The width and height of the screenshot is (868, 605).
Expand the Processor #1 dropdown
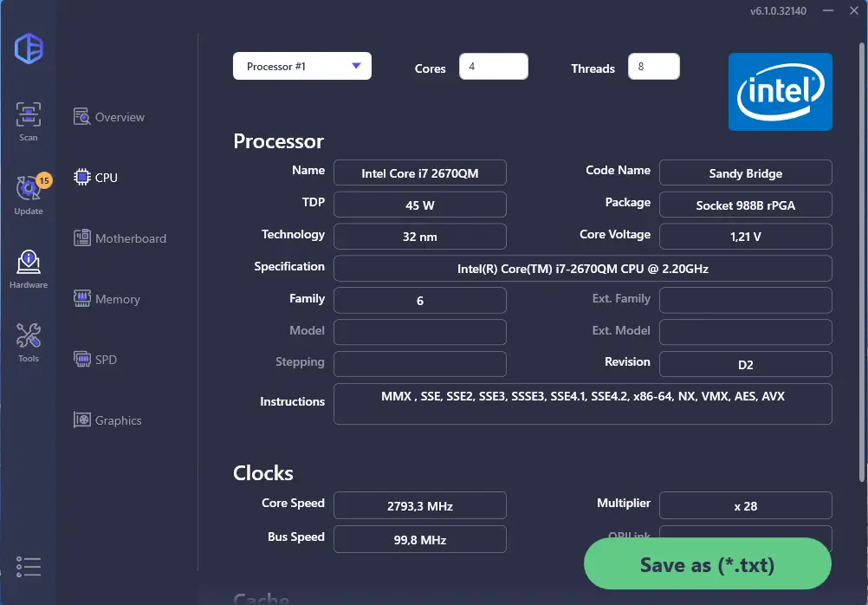302,66
